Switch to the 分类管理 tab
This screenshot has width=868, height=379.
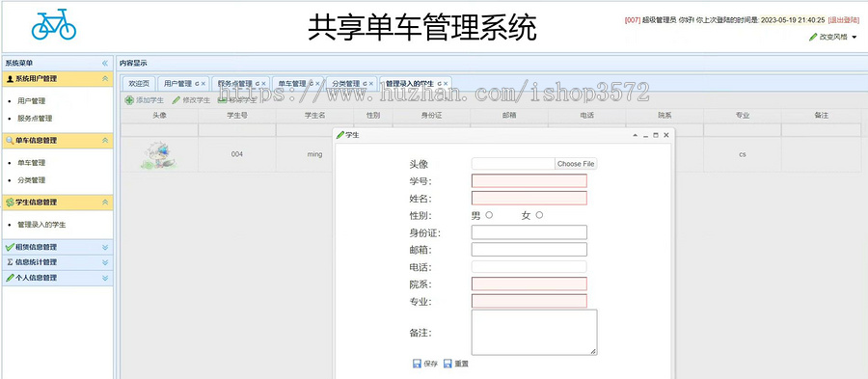[345, 84]
